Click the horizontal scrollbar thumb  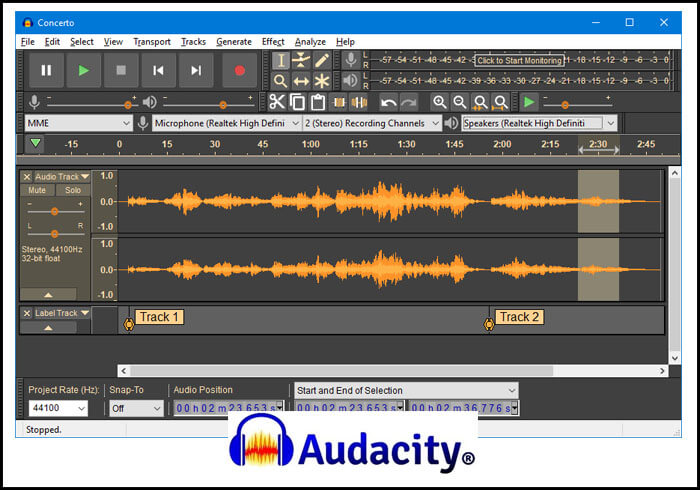click(341, 371)
